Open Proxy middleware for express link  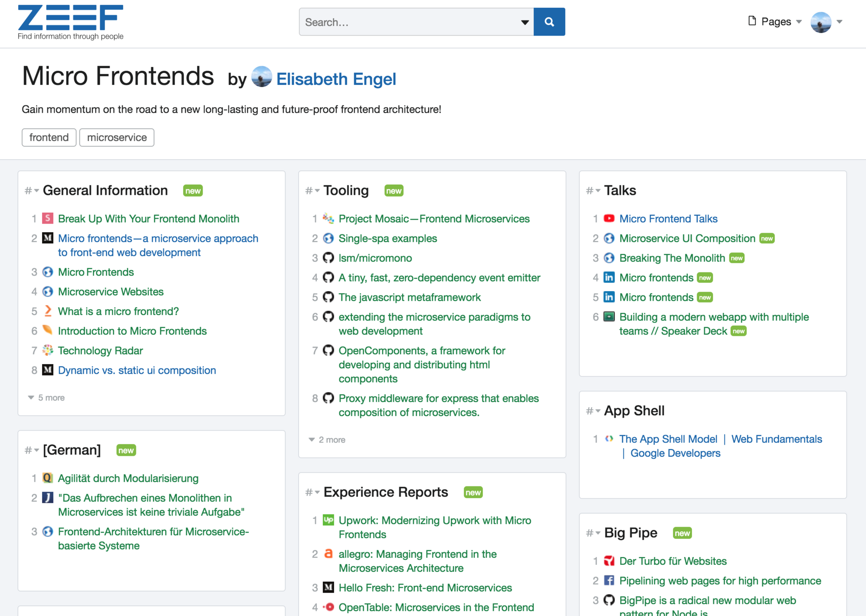point(438,405)
